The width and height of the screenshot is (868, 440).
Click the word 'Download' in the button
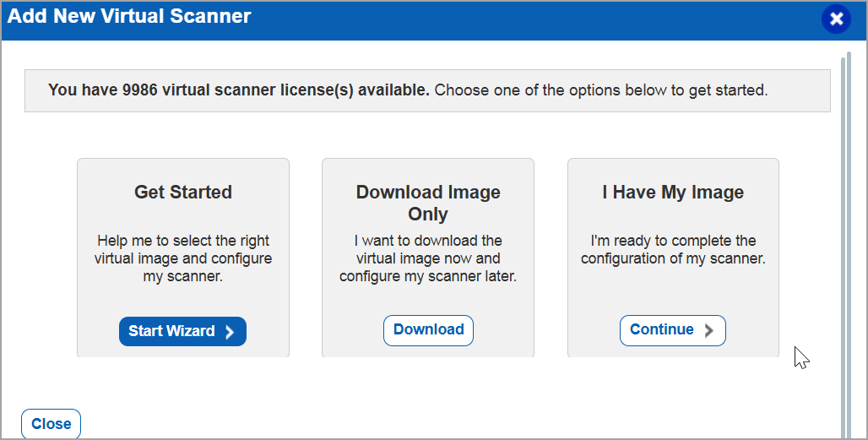pyautogui.click(x=428, y=329)
